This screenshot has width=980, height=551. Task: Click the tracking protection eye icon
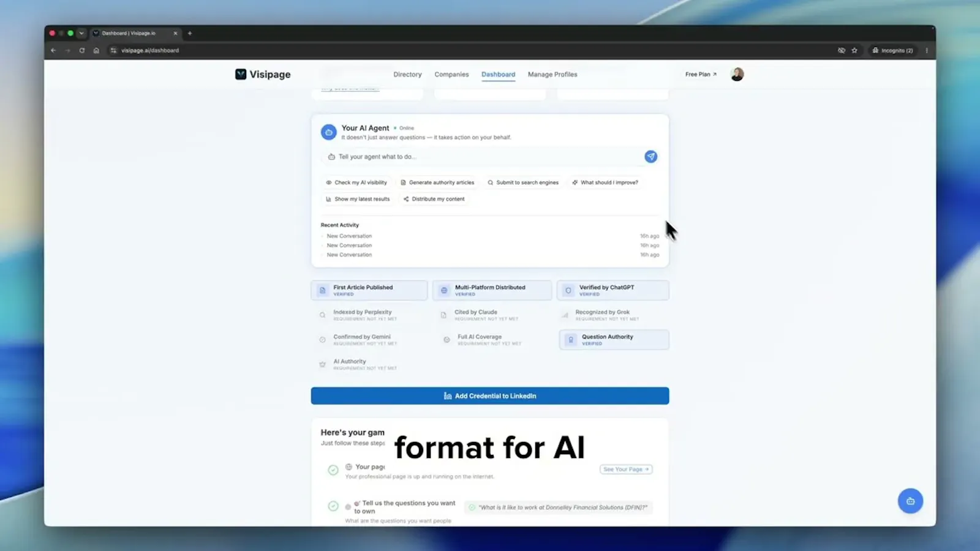click(842, 50)
